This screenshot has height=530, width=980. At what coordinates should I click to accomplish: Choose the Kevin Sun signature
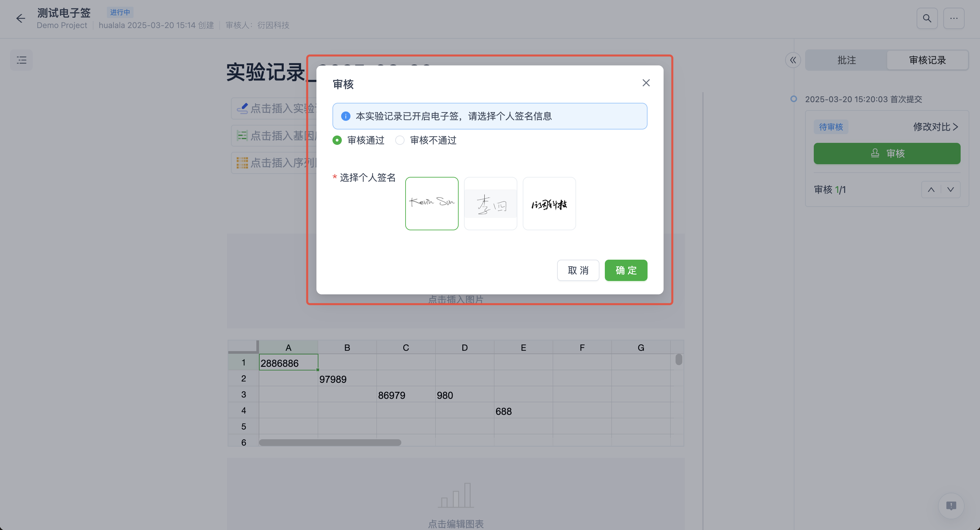431,203
